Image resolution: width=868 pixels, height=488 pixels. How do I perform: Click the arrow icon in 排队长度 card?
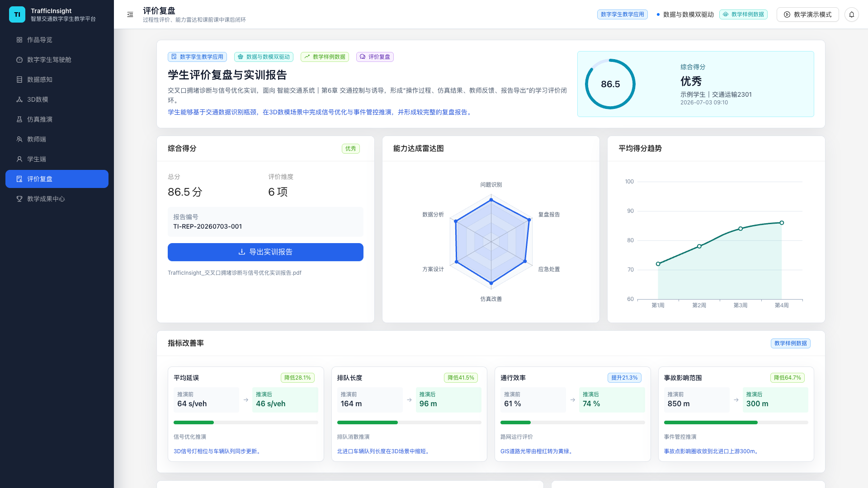[409, 400]
